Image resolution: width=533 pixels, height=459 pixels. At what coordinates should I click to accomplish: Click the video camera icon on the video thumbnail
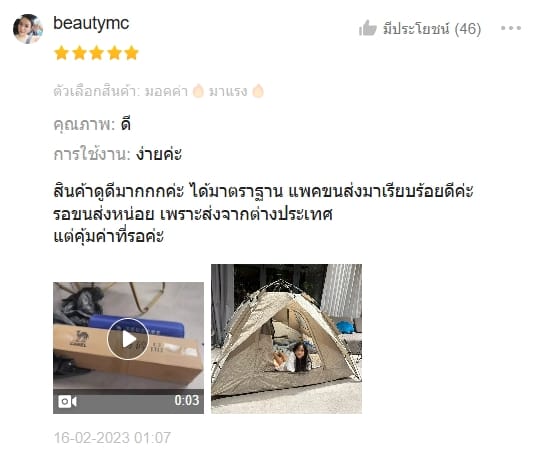[x=67, y=402]
